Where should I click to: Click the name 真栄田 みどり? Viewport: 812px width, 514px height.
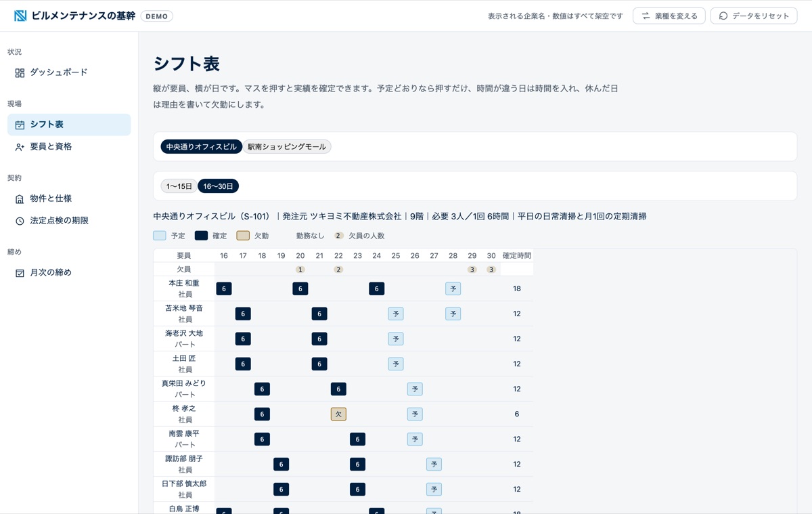click(x=184, y=383)
